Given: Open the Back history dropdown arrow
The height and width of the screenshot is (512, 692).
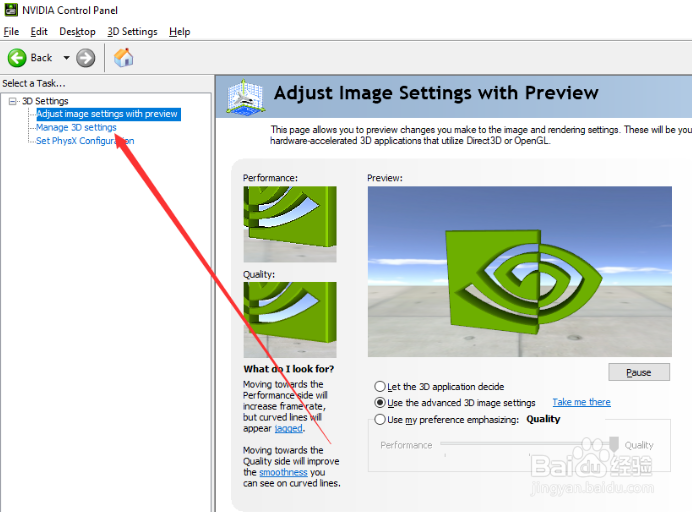Looking at the screenshot, I should pos(67,58).
